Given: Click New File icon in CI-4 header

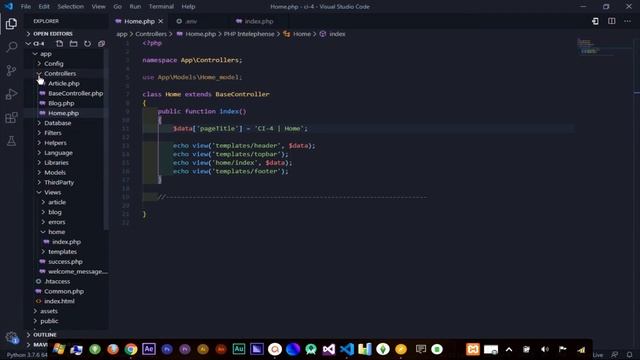Looking at the screenshot, I should [60, 43].
